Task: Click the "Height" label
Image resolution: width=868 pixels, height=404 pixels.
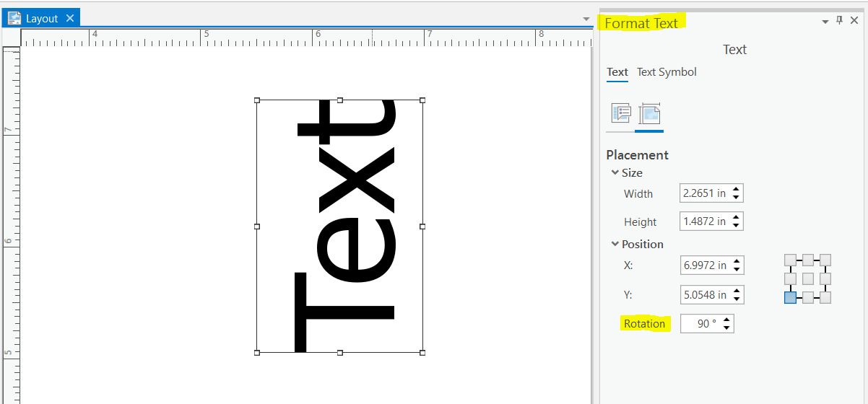Action: pyautogui.click(x=641, y=221)
